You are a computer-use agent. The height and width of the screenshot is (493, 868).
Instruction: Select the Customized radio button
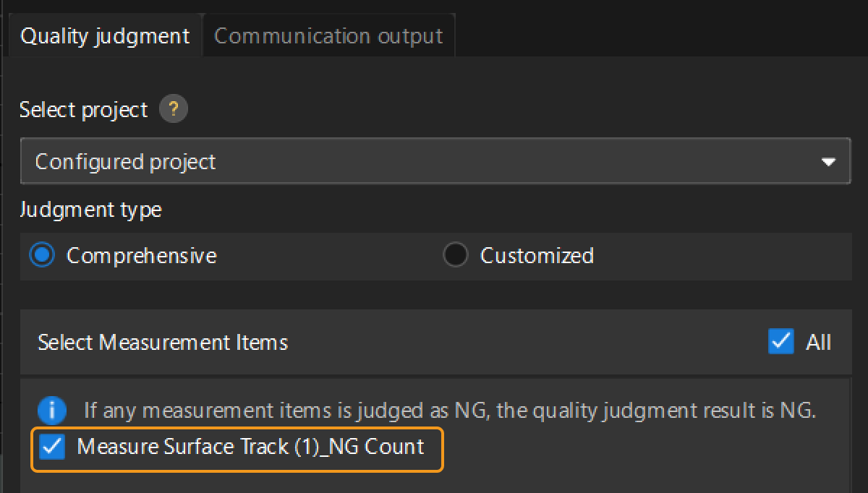coord(455,255)
